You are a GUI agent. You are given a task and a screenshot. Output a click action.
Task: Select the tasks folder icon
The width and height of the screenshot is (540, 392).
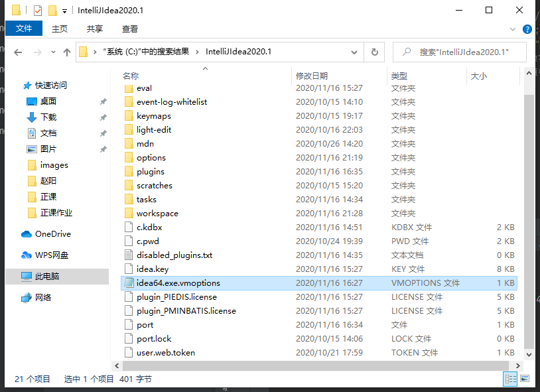point(129,199)
